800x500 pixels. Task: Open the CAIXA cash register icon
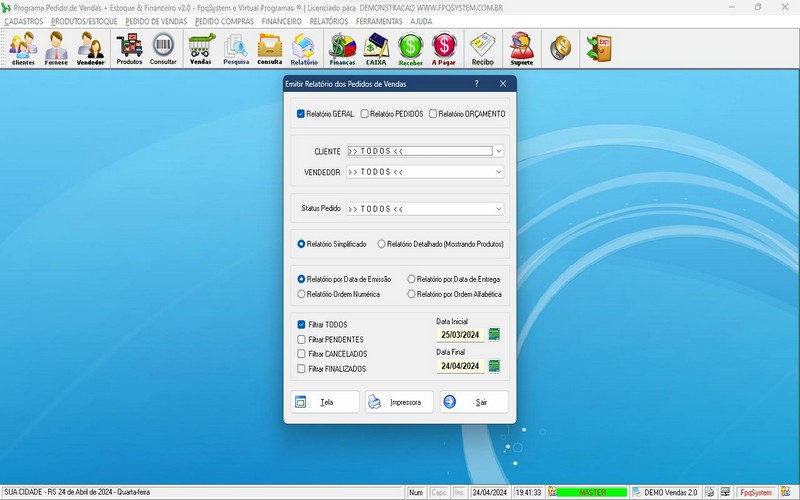tap(377, 48)
